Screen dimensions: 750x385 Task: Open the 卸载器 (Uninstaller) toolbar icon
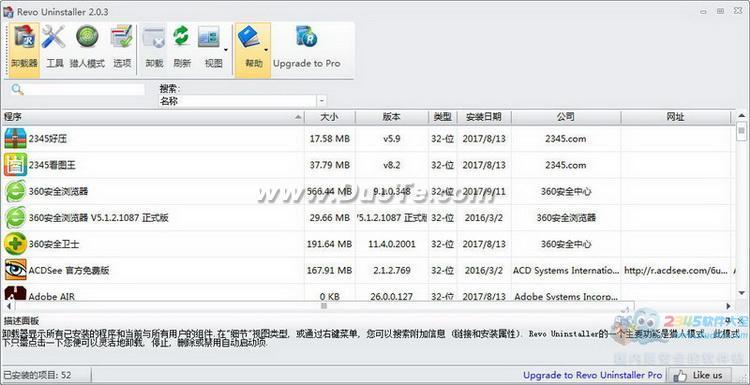coord(24,50)
